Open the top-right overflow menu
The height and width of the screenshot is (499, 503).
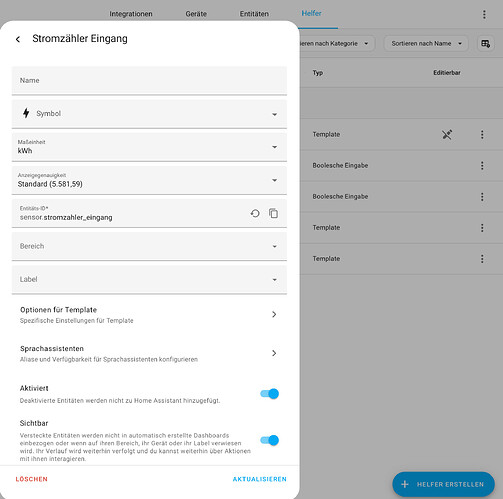point(484,14)
